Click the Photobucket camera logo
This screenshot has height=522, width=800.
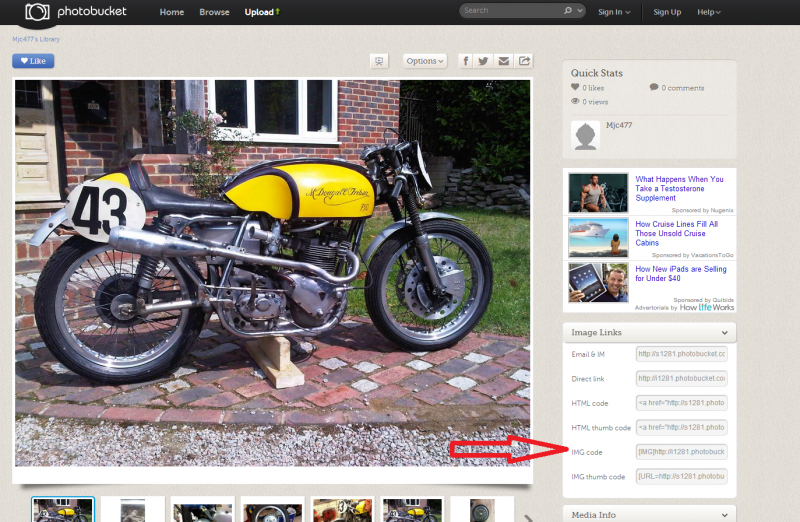coord(37,12)
